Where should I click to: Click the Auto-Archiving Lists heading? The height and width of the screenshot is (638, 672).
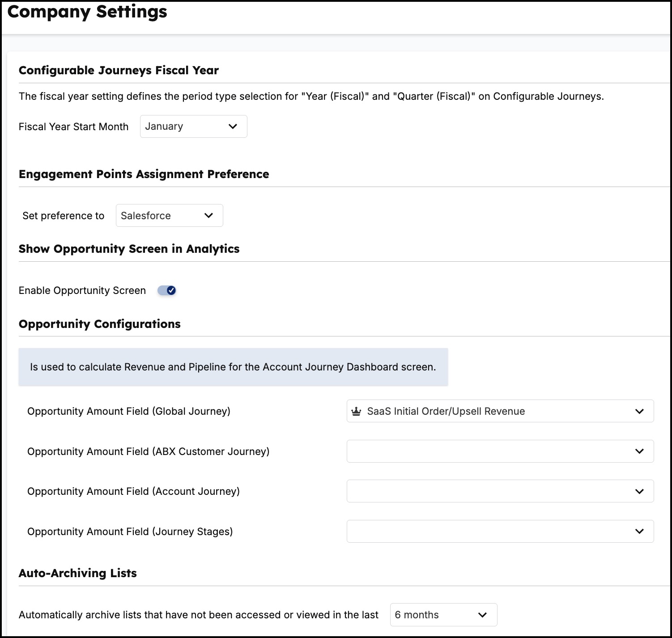coord(77,573)
